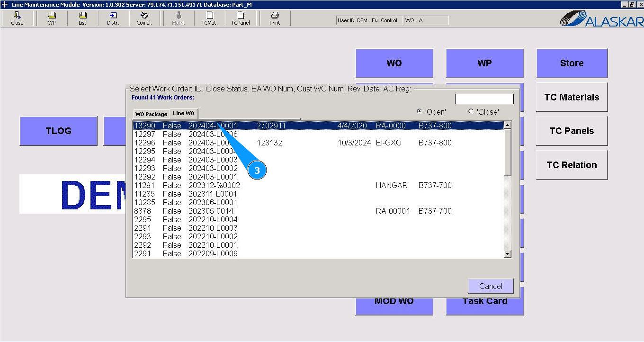Select work order row 13290
This screenshot has width=644, height=342.
318,126
